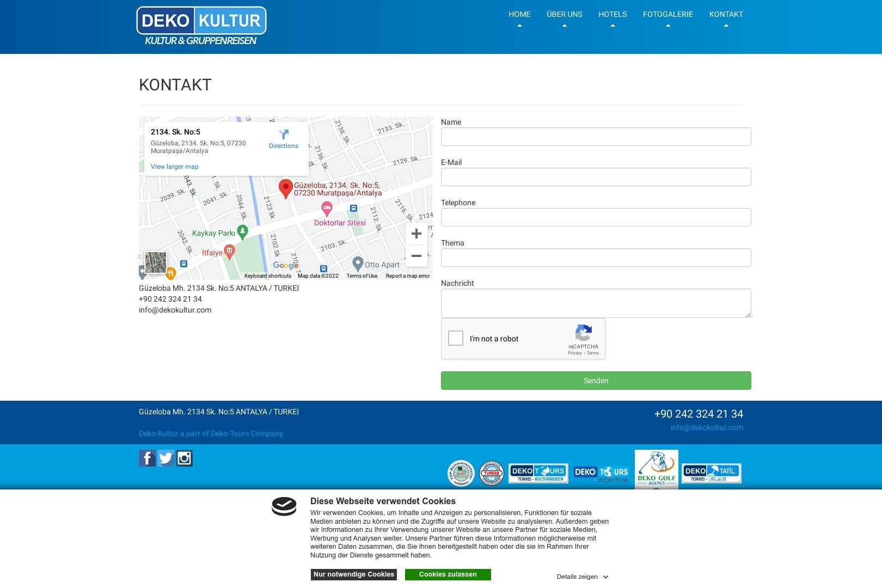Image resolution: width=882 pixels, height=588 pixels.
Task: Zoom out the map with minus
Action: [x=416, y=256]
